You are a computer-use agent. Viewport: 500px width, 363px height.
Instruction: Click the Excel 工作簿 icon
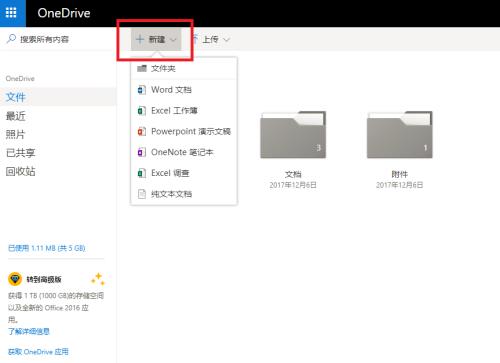point(142,111)
